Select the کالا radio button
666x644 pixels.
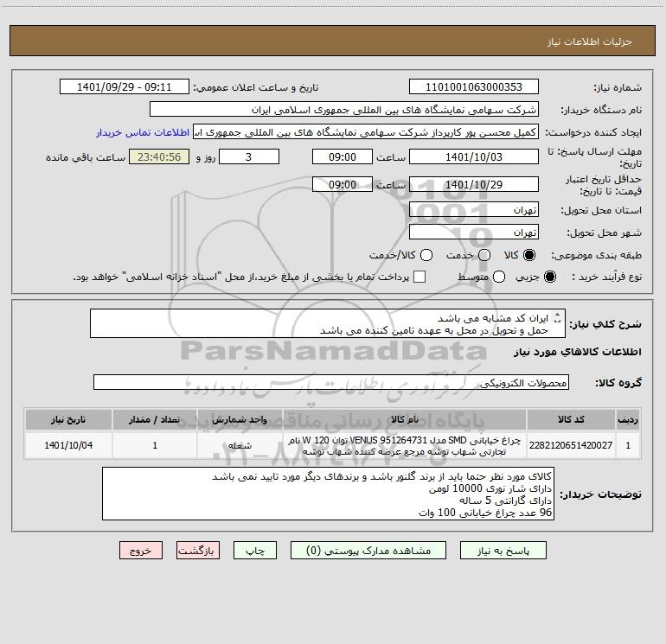tap(529, 255)
